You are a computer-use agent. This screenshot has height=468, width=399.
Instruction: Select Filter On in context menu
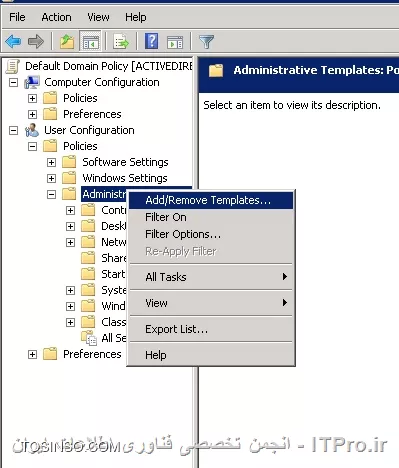211,217
